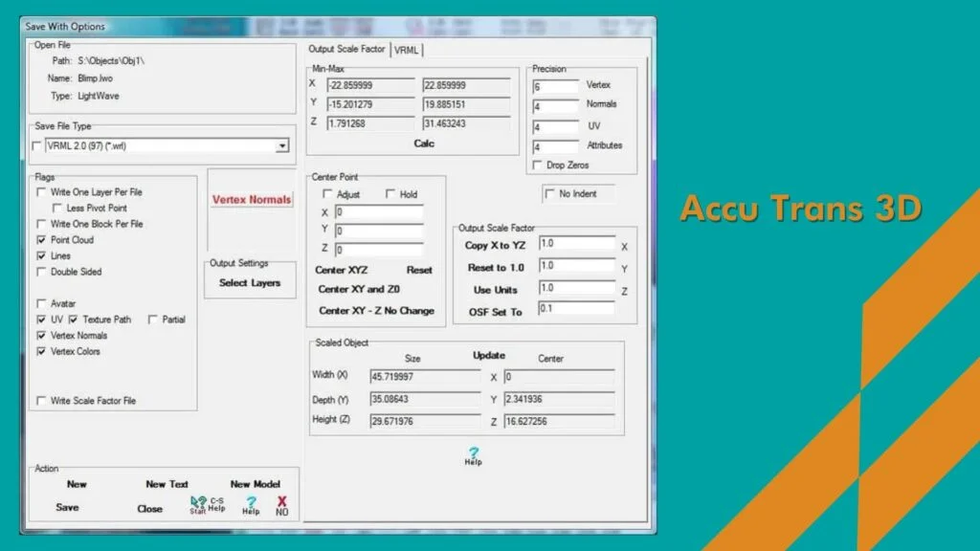Image resolution: width=980 pixels, height=551 pixels.
Task: Click Center XY and Z0
Action: click(x=359, y=289)
